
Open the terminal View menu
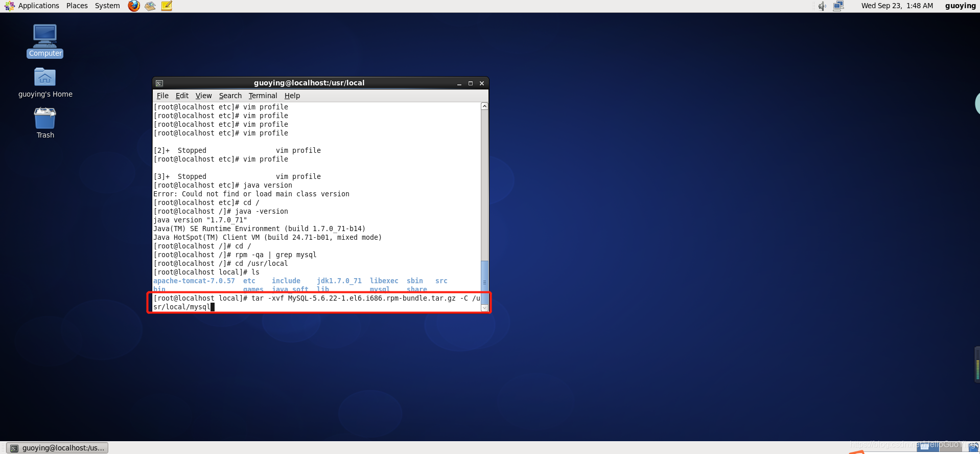pos(203,96)
